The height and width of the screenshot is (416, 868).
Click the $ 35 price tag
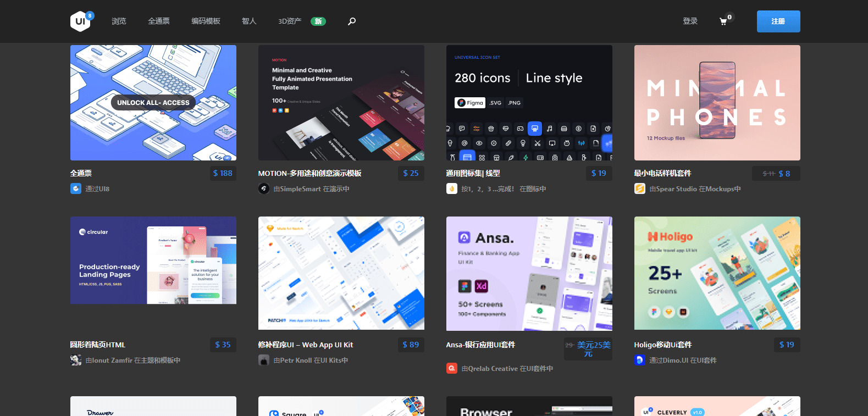223,345
